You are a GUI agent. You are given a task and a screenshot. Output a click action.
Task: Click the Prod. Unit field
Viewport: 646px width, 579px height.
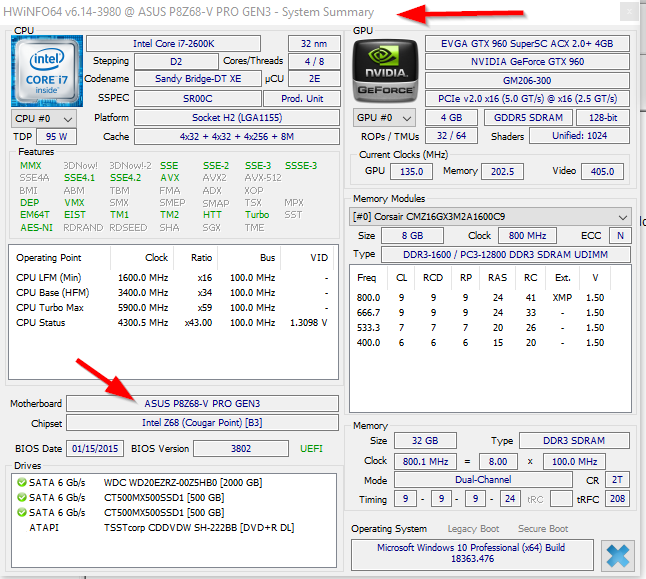coord(302,99)
